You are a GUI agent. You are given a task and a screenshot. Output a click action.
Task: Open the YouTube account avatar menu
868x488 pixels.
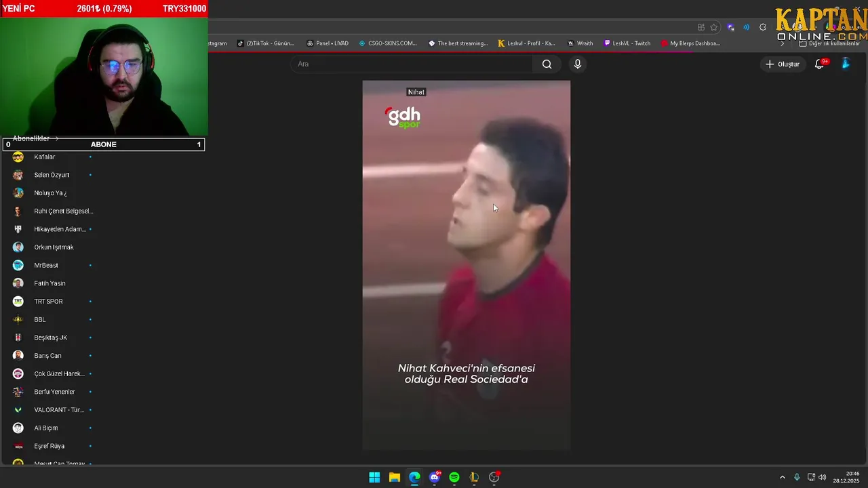click(846, 64)
